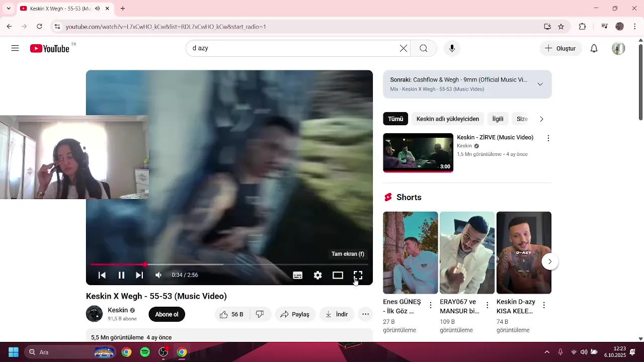
Task: Open options for Enes GÜNEŞ short
Action: (x=431, y=305)
